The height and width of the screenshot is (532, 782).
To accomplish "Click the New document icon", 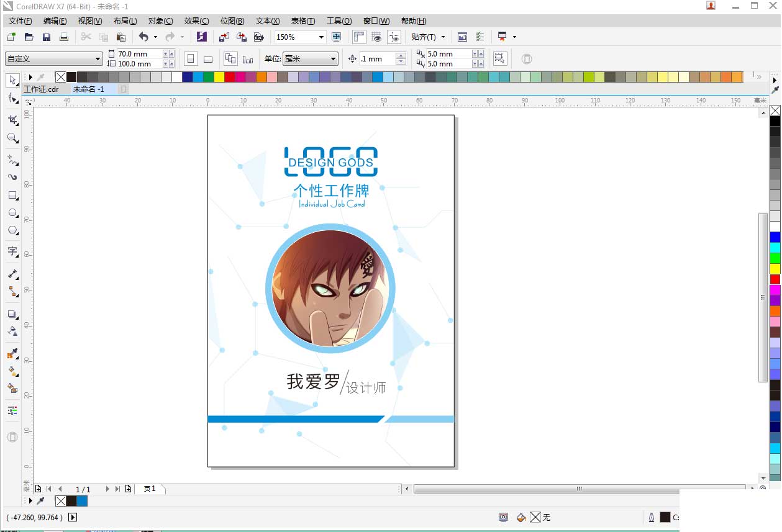I will coord(11,37).
